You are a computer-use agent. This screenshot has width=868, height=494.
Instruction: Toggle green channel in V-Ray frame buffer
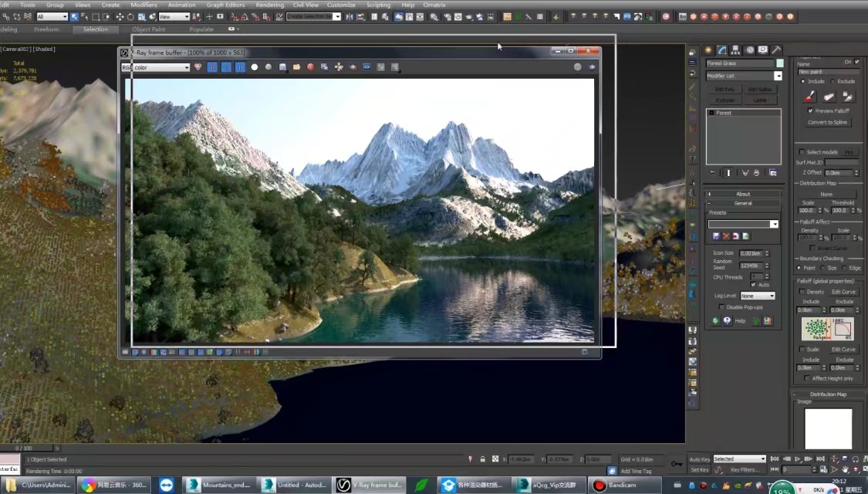click(x=226, y=67)
